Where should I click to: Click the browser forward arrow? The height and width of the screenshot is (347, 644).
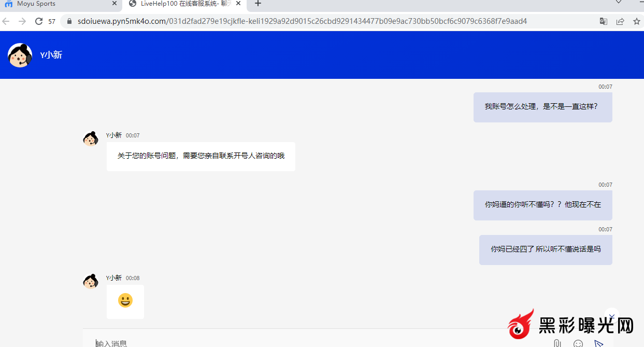[22, 21]
